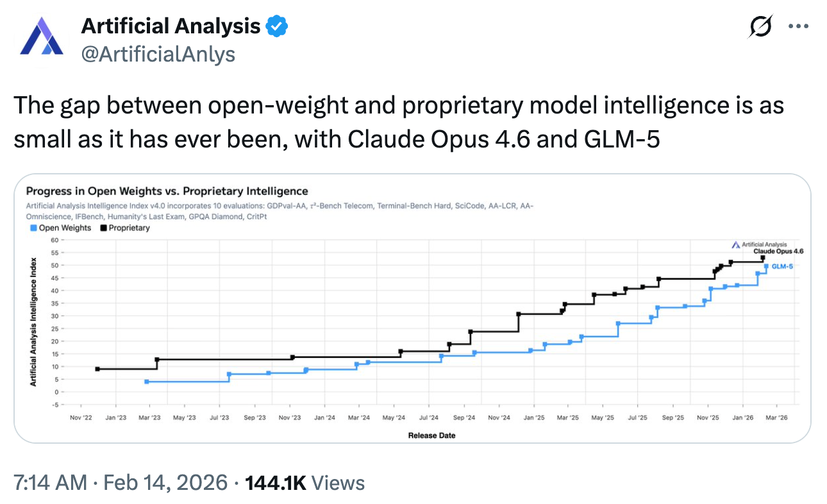Click the blue verified badge

(x=277, y=26)
